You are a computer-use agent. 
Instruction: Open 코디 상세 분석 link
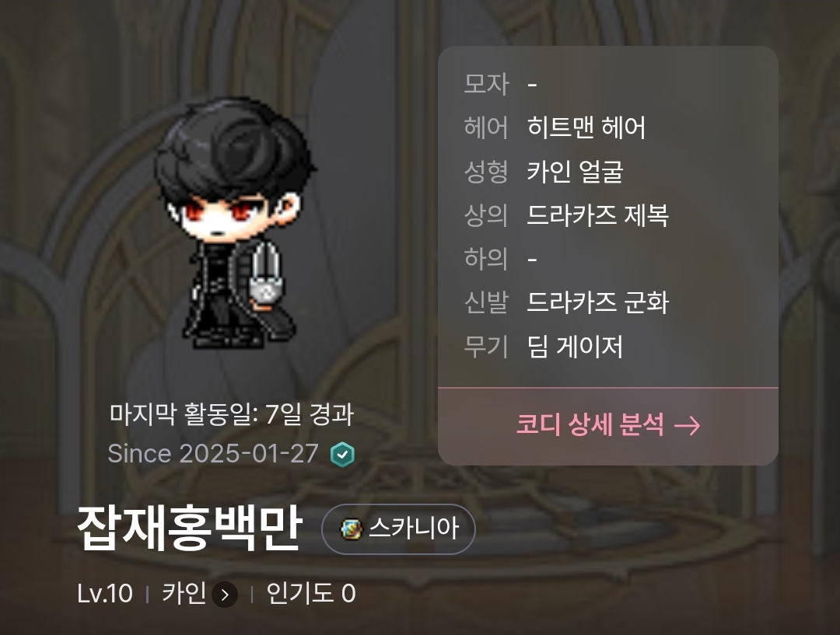pos(608,426)
